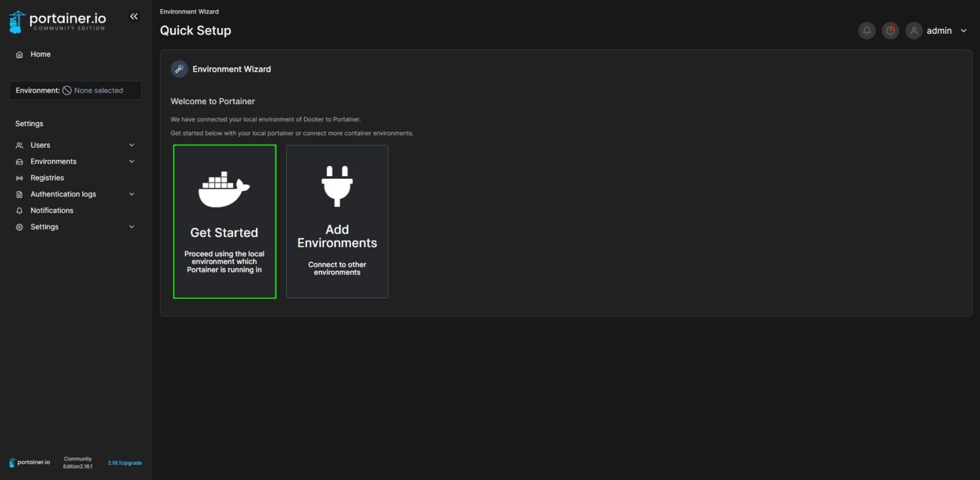This screenshot has width=980, height=480.
Task: Expand the Settings submenu chevron
Action: [x=132, y=227]
